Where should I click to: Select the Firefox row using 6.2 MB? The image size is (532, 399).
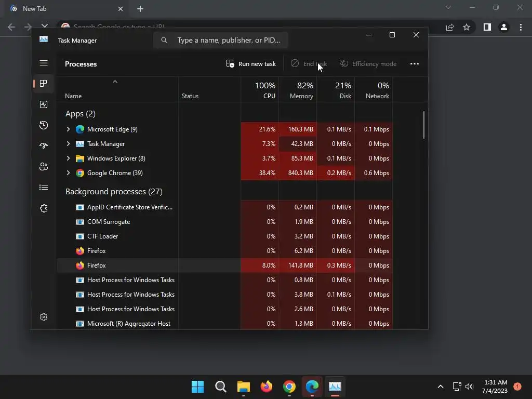[x=224, y=251]
